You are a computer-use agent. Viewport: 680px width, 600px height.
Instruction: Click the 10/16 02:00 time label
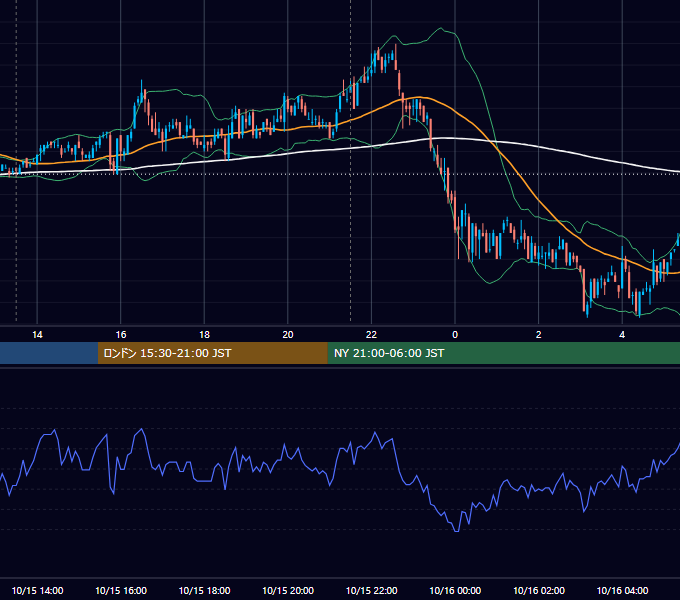(539, 590)
